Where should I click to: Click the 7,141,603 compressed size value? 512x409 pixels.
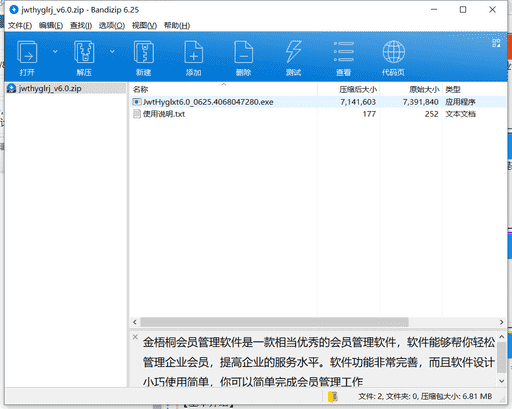(358, 102)
